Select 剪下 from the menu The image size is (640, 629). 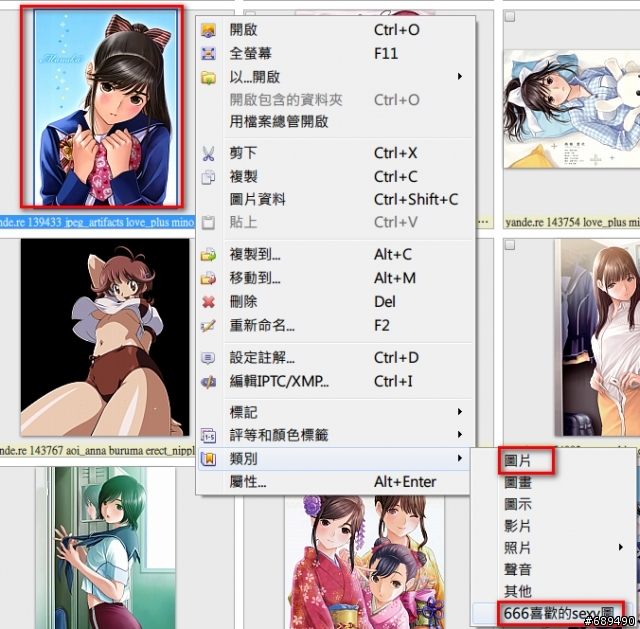336,153
